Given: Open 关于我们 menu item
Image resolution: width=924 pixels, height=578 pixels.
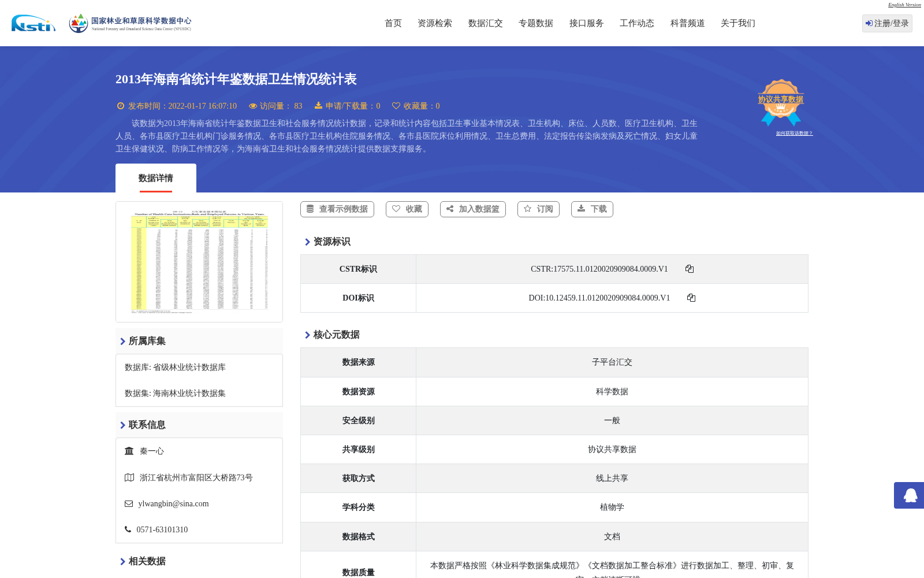Looking at the screenshot, I should pos(738,23).
